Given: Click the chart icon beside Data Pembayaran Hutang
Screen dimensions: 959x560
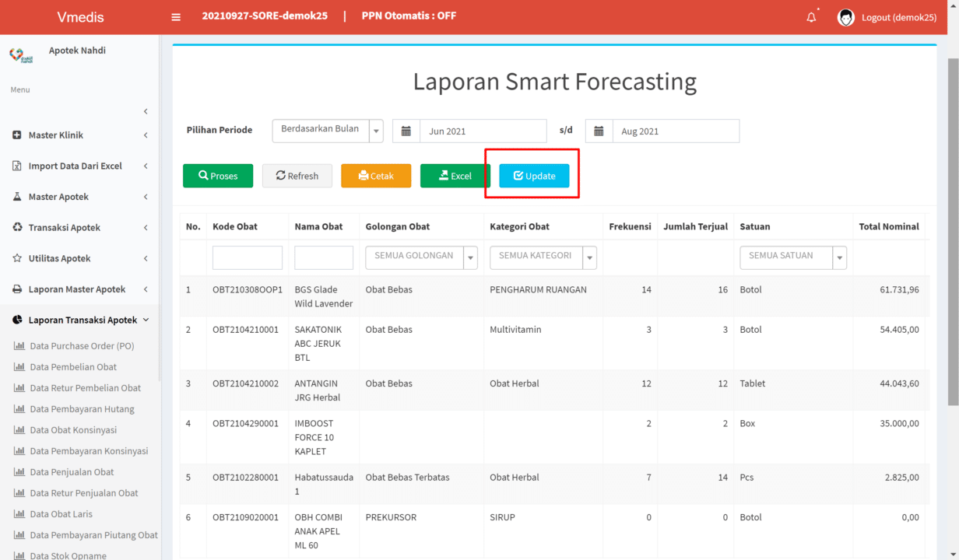Looking at the screenshot, I should [19, 409].
